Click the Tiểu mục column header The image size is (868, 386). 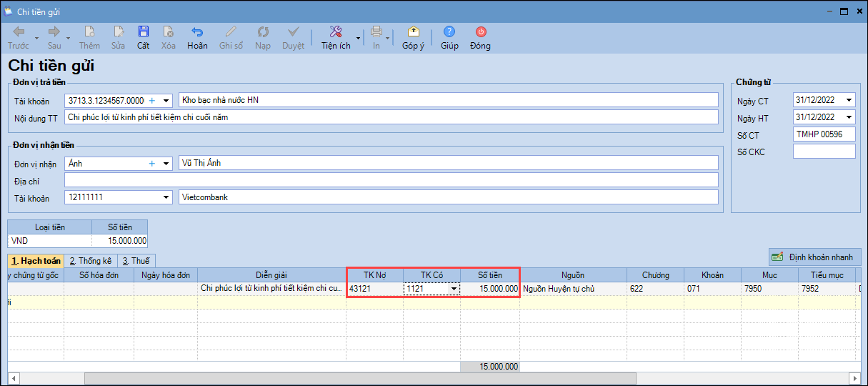827,275
